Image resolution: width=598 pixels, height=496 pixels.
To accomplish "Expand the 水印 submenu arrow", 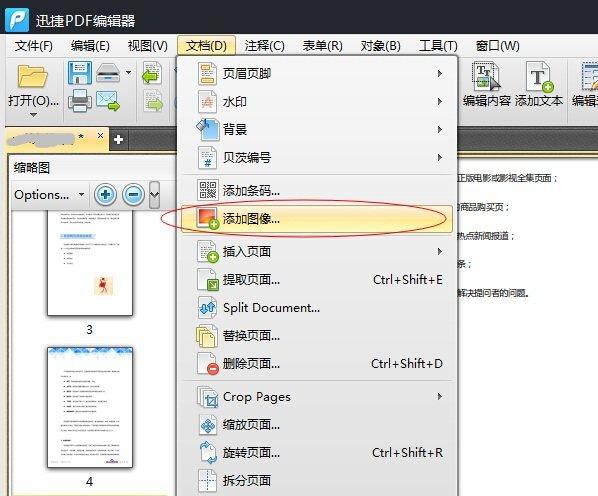I will [x=440, y=102].
